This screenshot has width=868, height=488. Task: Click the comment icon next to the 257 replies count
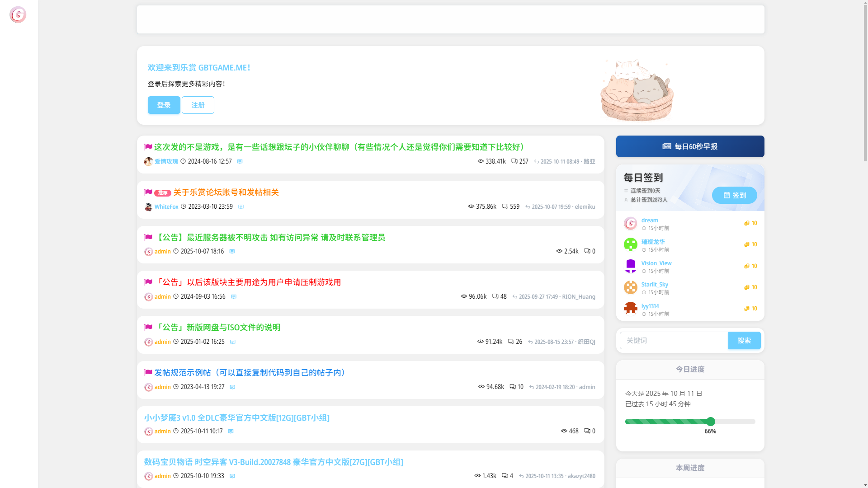click(x=514, y=161)
